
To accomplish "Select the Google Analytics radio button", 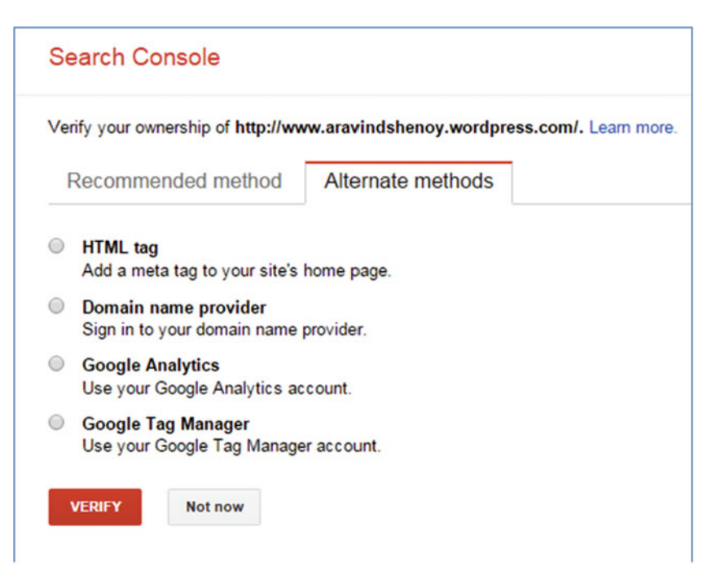I will pos(56,364).
